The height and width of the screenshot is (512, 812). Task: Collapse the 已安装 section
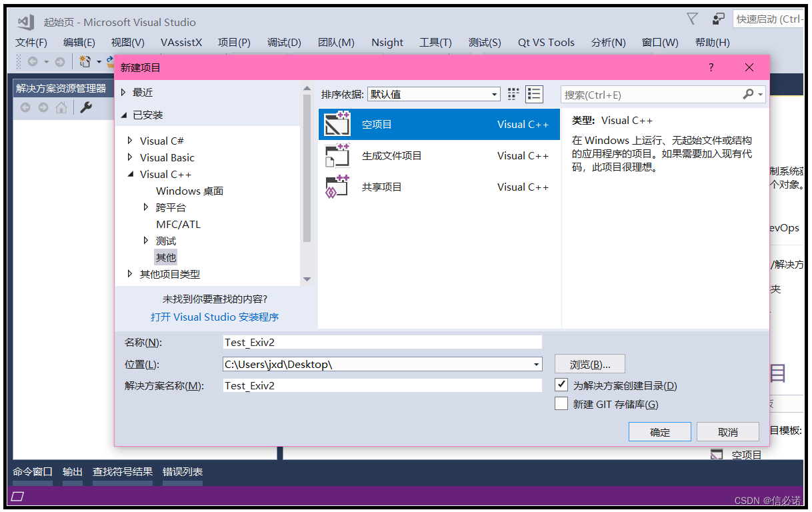(x=123, y=115)
